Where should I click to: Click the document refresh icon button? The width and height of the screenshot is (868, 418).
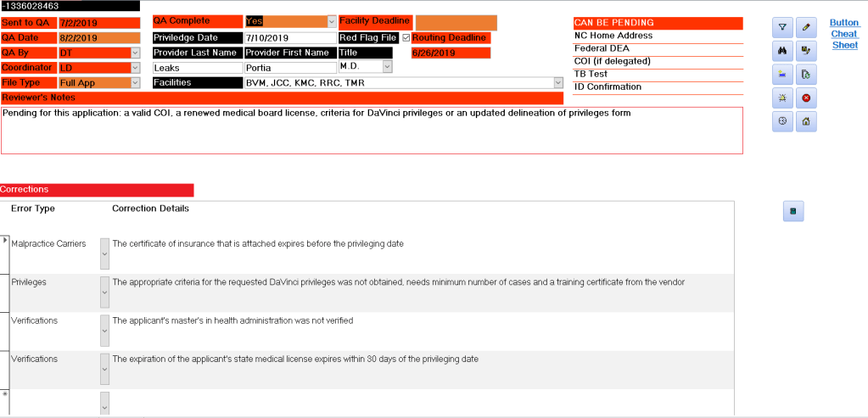click(x=805, y=75)
